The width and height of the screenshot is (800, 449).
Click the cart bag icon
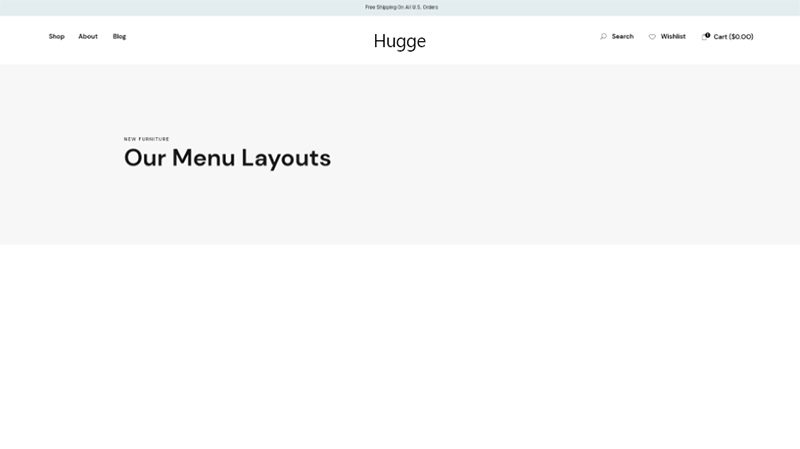tap(705, 37)
